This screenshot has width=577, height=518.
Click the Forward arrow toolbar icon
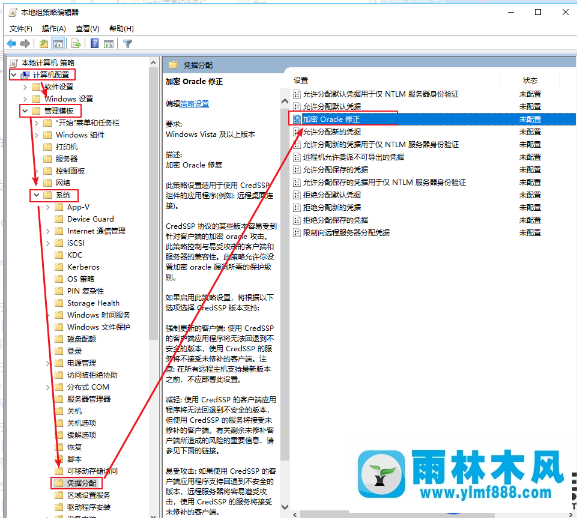click(x=25, y=44)
